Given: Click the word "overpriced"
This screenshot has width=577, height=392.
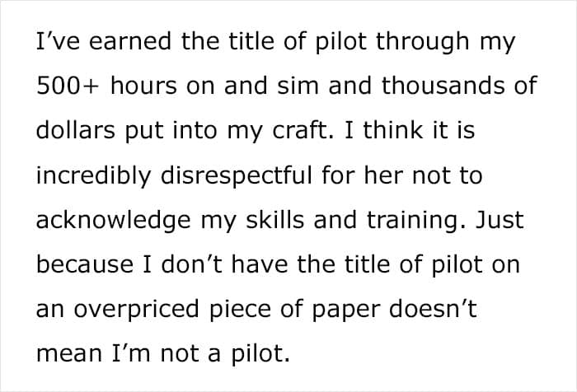Looking at the screenshot, I should (x=136, y=310).
